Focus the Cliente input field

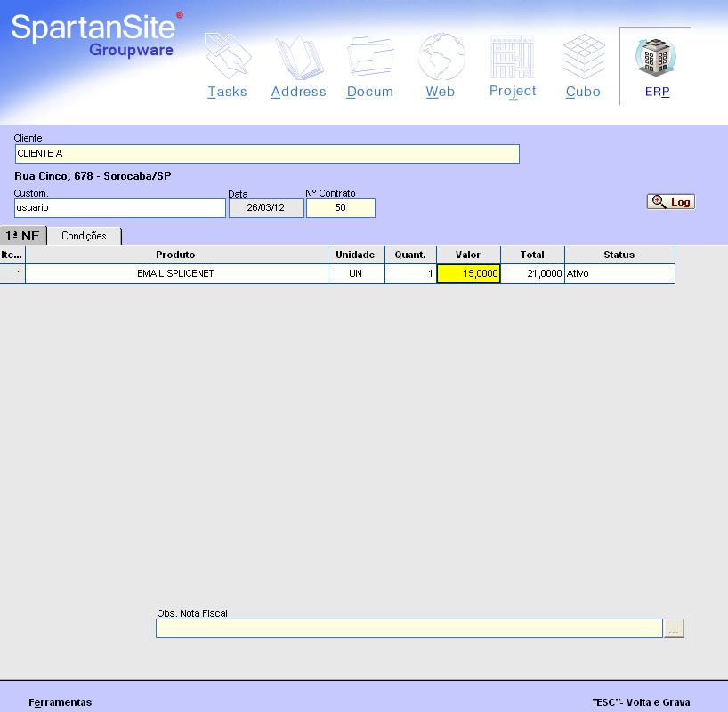(267, 154)
